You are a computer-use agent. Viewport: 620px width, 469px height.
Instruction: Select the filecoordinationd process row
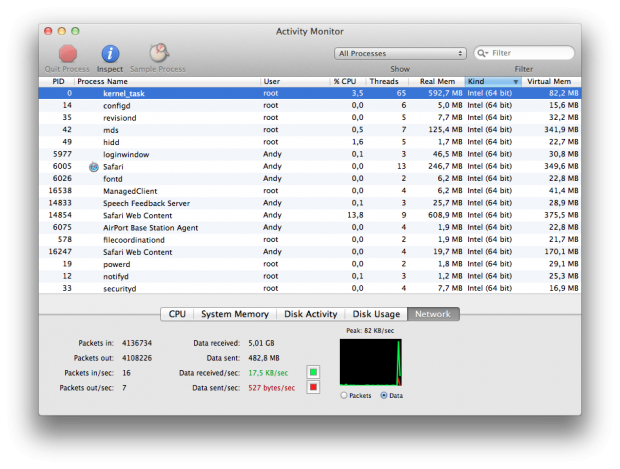310,240
